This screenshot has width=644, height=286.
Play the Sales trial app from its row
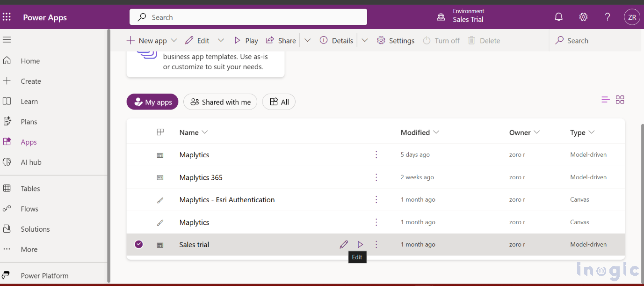point(360,244)
